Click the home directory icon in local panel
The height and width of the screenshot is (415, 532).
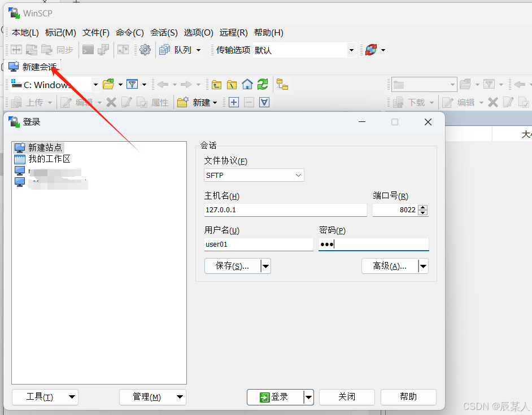[x=247, y=84]
